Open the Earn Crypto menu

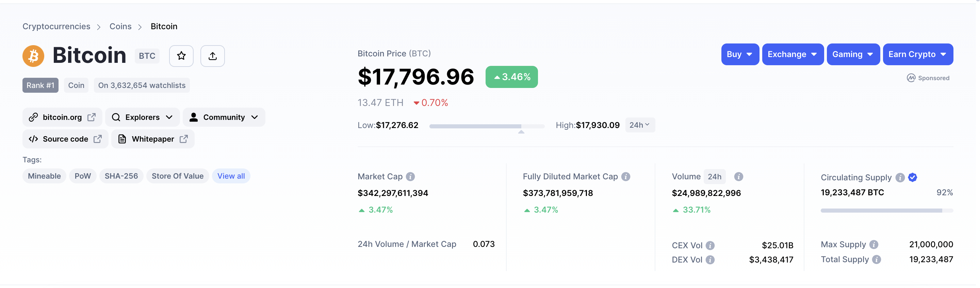pyautogui.click(x=917, y=54)
